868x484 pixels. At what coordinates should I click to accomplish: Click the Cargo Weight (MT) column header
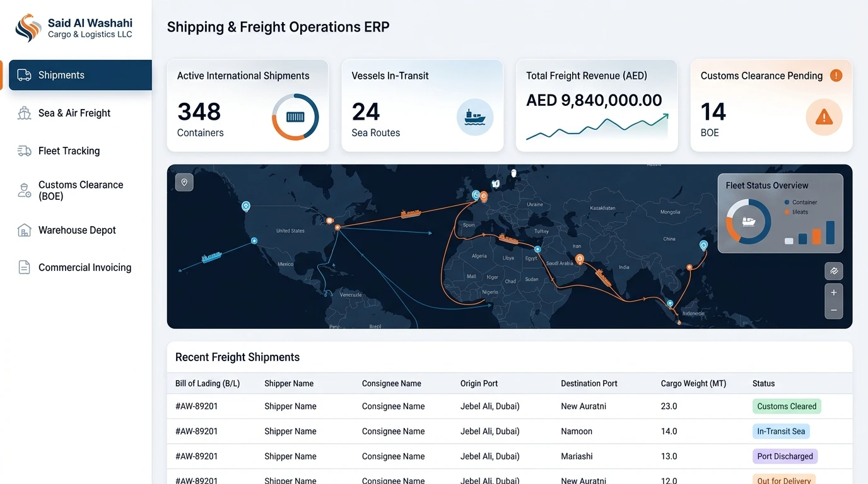(x=693, y=383)
